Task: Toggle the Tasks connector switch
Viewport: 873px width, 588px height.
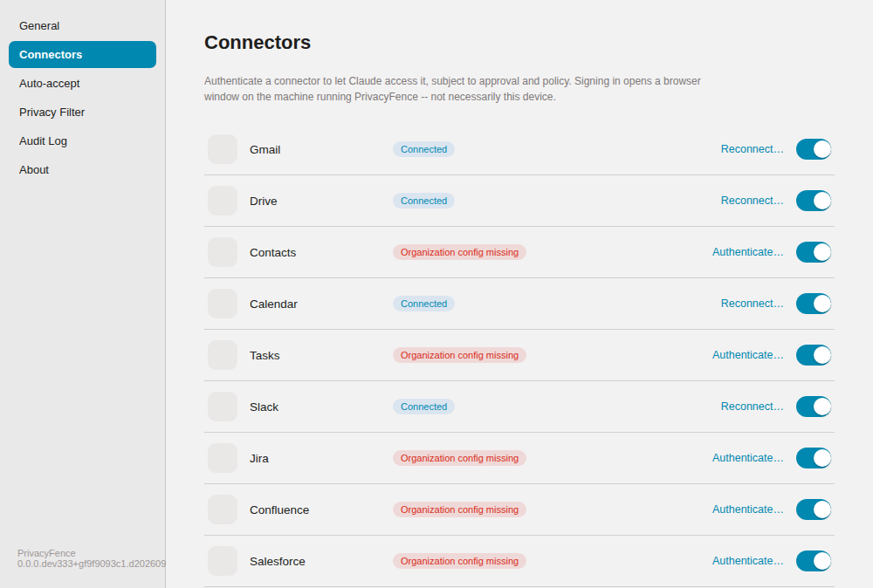Action: tap(814, 355)
